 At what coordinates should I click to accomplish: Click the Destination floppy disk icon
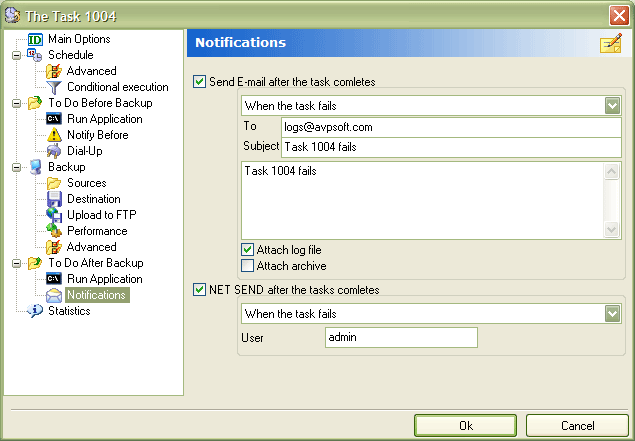(54, 199)
